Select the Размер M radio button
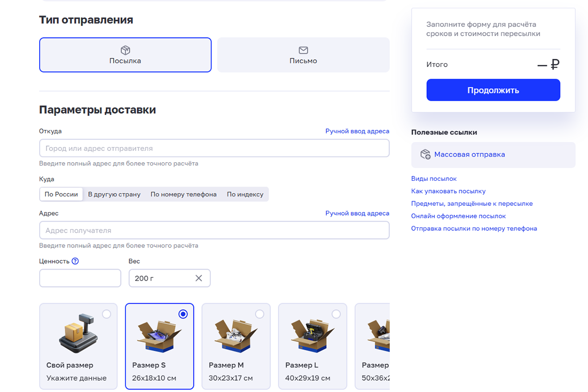Viewport: 588px width, 392px height. coord(260,315)
